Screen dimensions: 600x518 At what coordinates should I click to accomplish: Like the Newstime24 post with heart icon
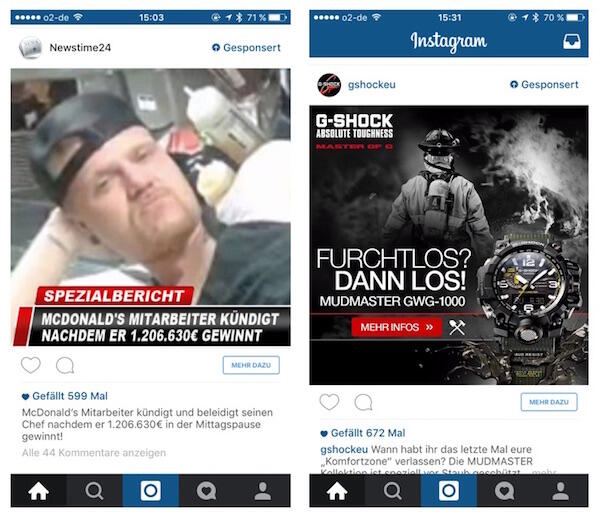pos(31,365)
